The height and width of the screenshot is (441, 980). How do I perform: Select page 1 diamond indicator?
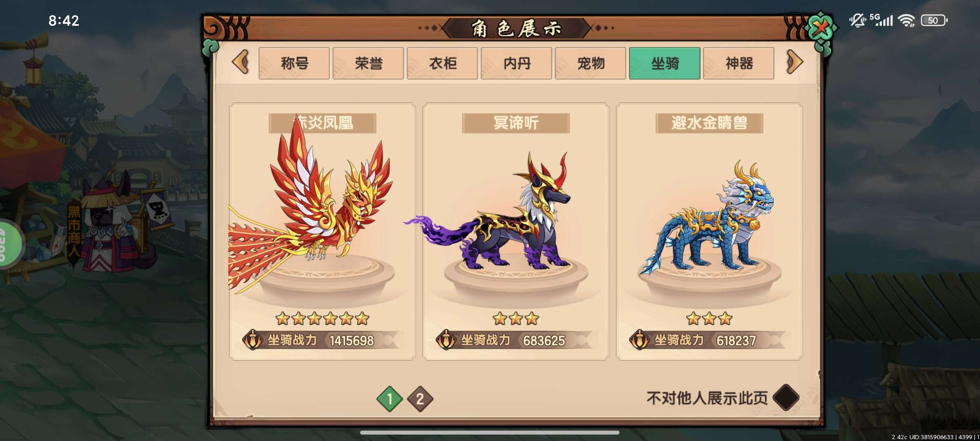pyautogui.click(x=389, y=399)
